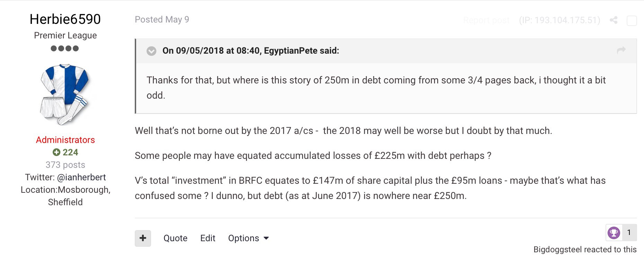Click the IP address 193.104.175.51

559,20
